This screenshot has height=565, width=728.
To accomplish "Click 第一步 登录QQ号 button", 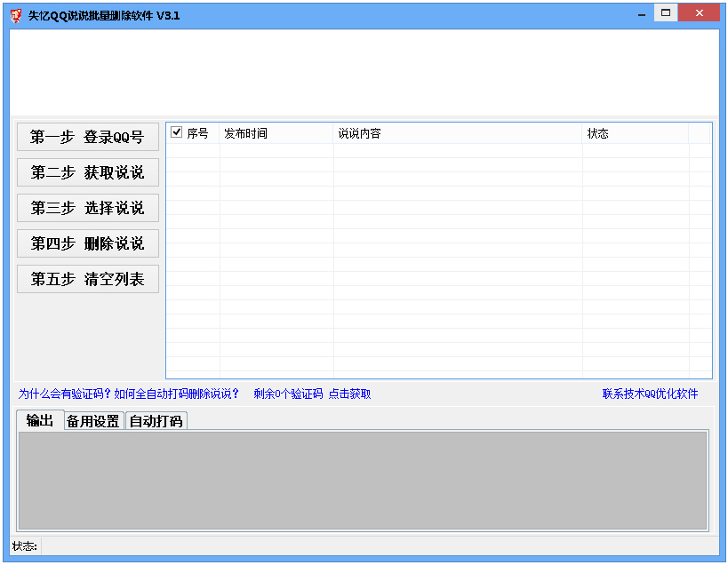I will point(88,137).
